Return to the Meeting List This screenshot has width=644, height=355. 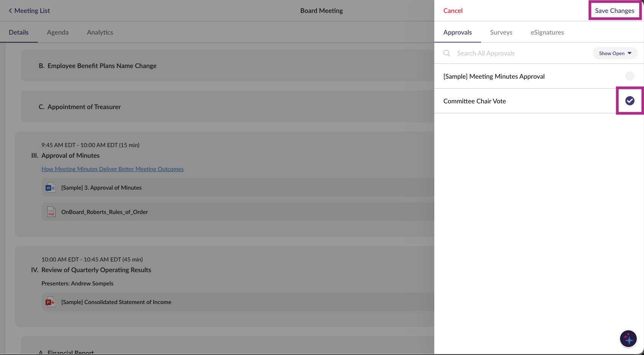tap(29, 10)
